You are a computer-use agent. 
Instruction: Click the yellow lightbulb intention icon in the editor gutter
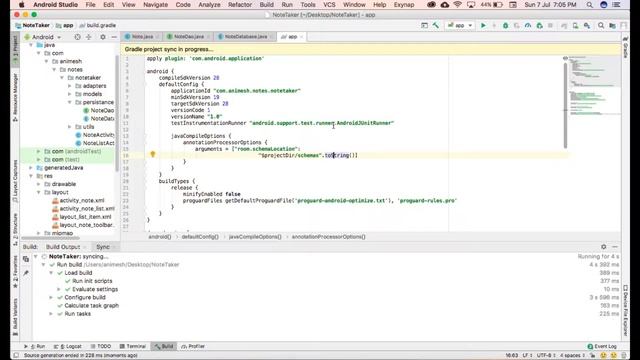(x=153, y=154)
